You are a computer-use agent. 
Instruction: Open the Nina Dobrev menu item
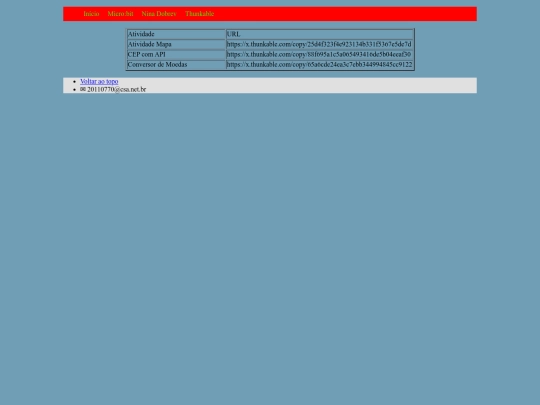point(159,14)
